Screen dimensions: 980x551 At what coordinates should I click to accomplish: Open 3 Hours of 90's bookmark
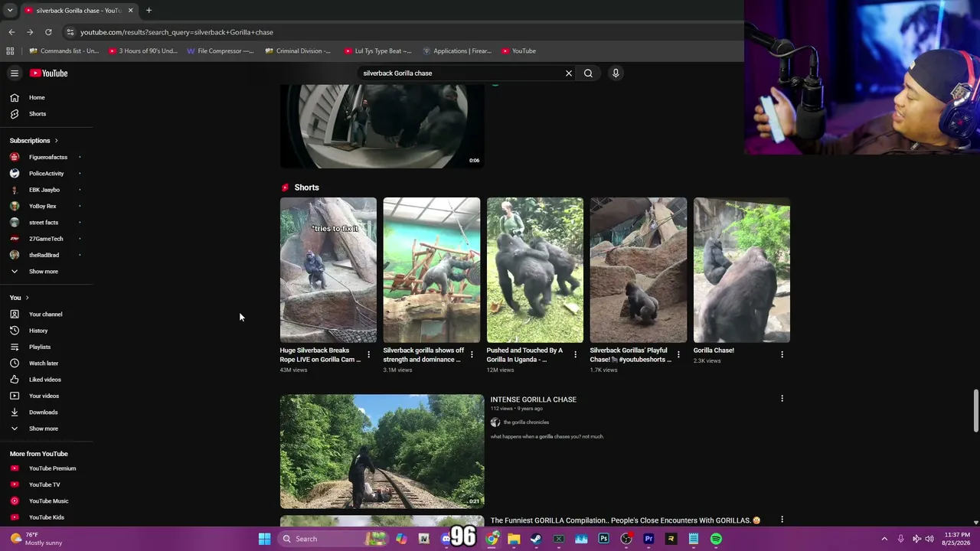pyautogui.click(x=143, y=51)
